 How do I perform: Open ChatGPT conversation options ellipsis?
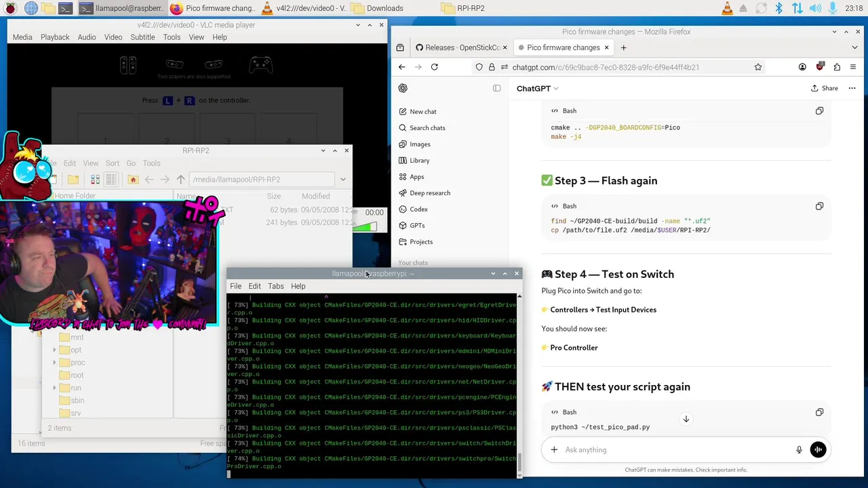(852, 88)
